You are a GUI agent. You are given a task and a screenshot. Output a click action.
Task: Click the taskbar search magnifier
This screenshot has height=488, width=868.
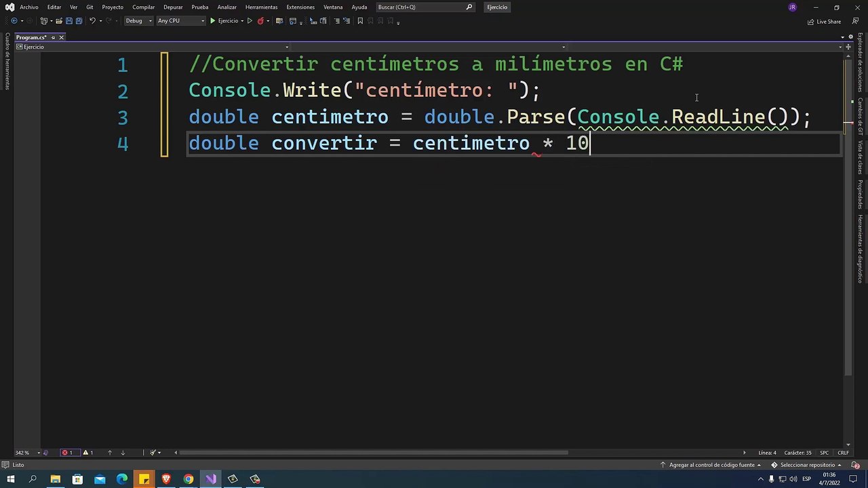[33, 479]
